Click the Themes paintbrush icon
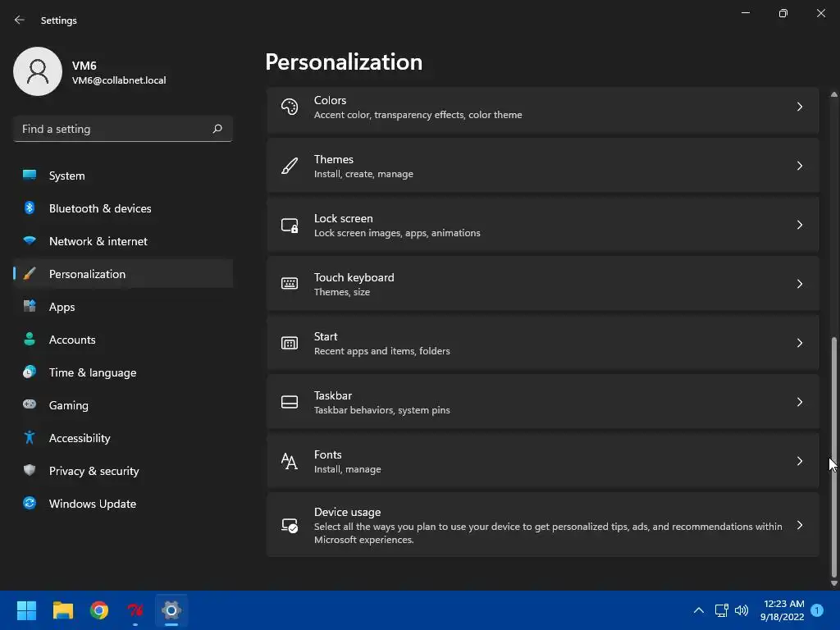The image size is (840, 630). tap(290, 166)
